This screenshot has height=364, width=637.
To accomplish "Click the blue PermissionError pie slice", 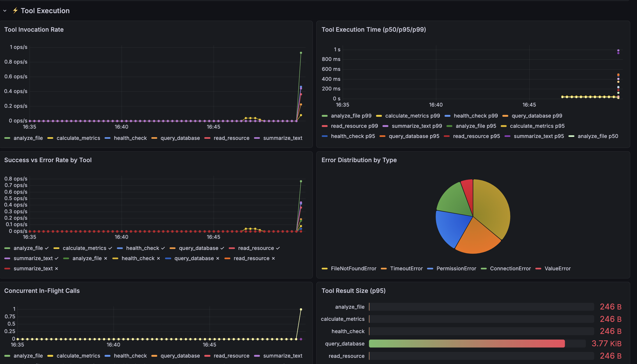I will [450, 227].
